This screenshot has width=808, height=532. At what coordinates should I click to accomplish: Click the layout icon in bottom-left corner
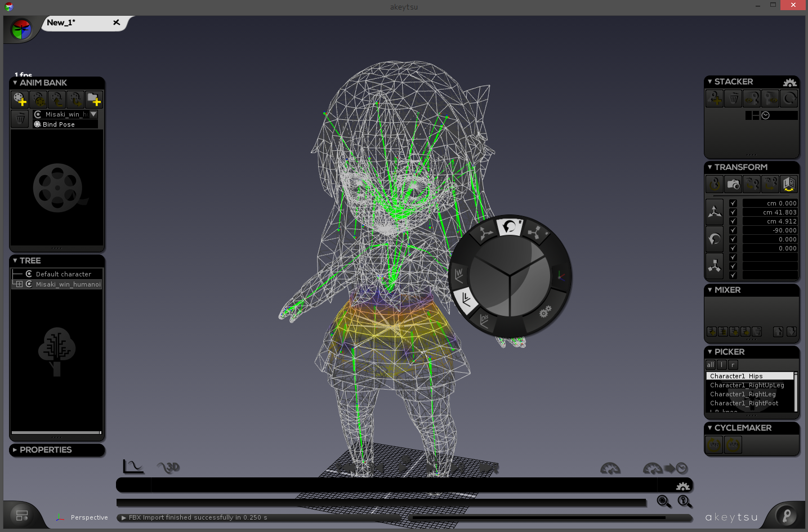[22, 515]
